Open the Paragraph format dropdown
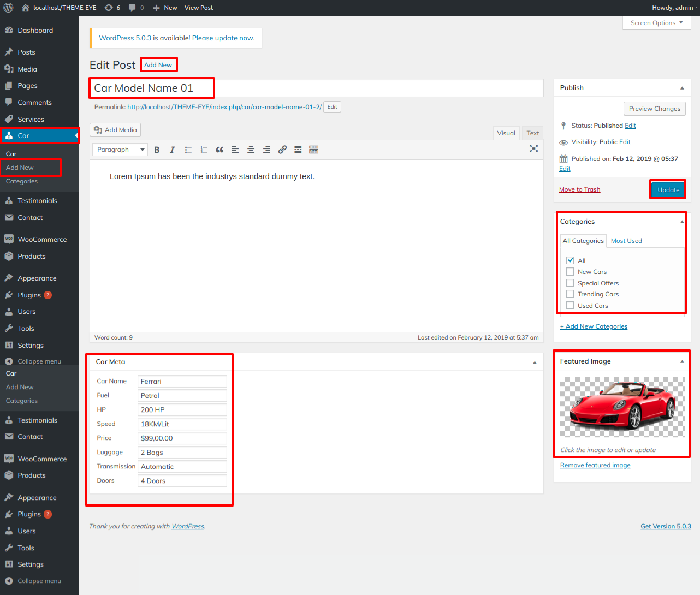Image resolution: width=700 pixels, height=595 pixels. coord(120,150)
